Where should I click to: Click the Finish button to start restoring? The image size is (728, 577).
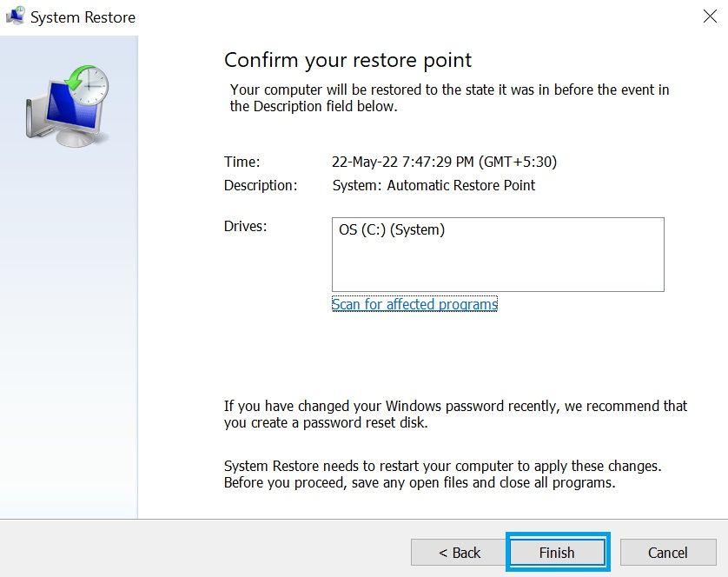click(557, 553)
